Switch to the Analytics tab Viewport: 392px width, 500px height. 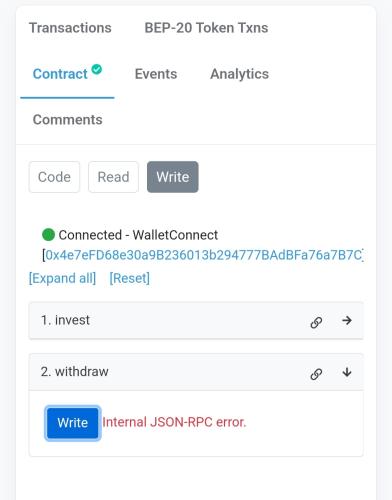[239, 74]
